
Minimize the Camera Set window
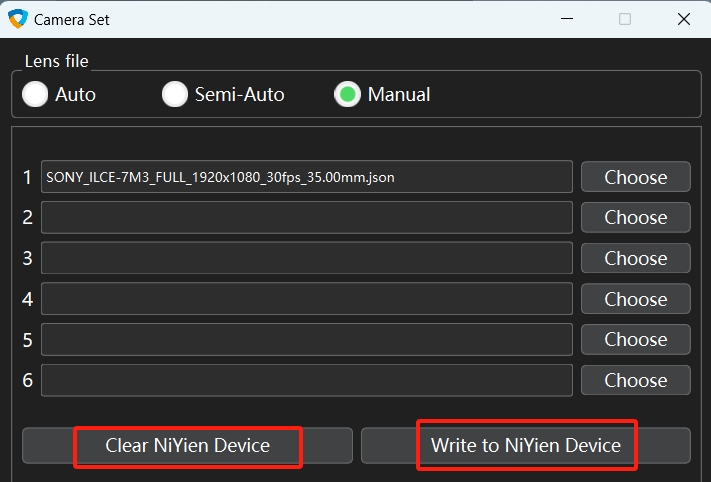567,19
